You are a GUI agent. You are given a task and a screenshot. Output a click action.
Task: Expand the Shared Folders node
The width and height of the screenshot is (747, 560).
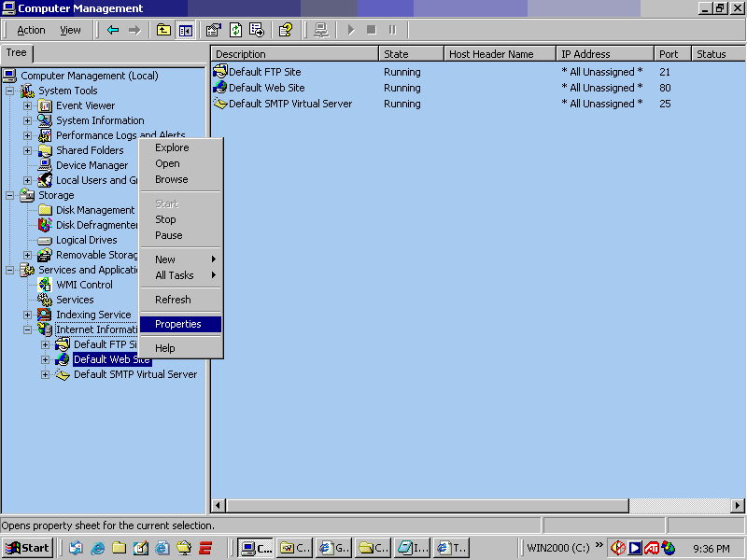click(28, 150)
